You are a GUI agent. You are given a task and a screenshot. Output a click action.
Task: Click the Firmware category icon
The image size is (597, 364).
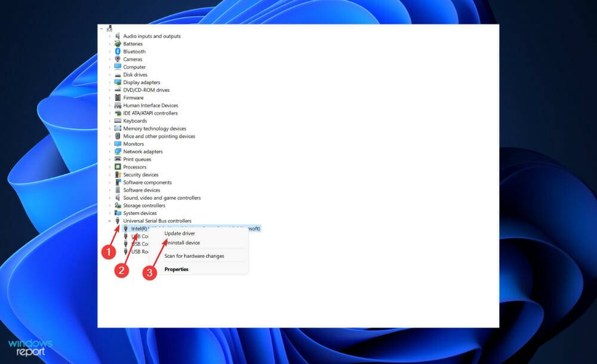(x=118, y=97)
